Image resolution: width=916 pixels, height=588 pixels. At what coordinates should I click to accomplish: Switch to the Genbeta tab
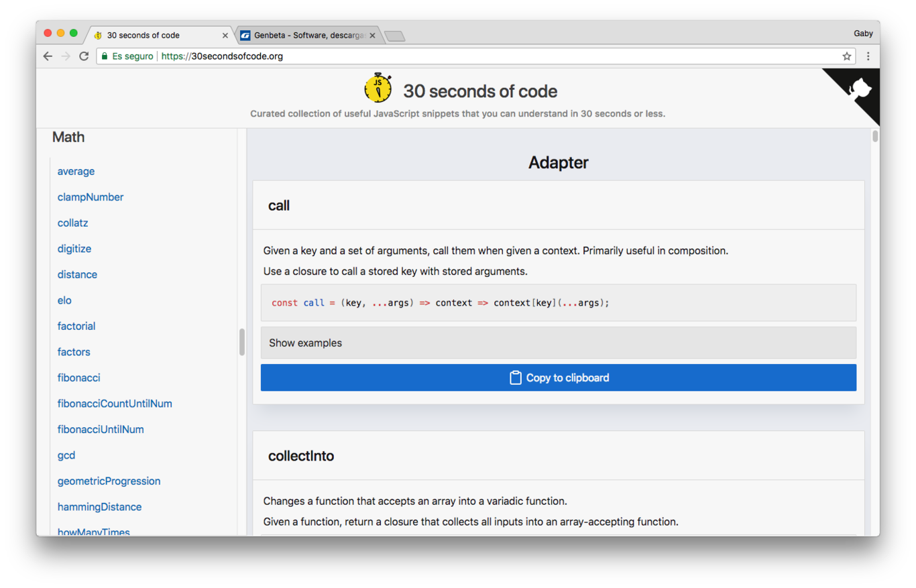(x=302, y=35)
